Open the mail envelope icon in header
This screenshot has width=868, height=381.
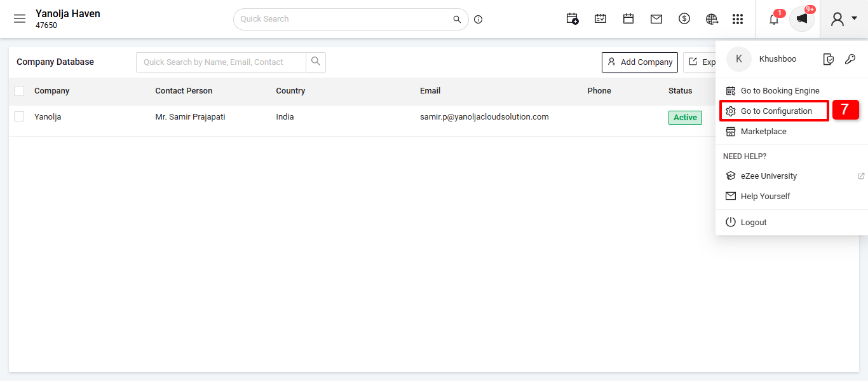coord(656,19)
